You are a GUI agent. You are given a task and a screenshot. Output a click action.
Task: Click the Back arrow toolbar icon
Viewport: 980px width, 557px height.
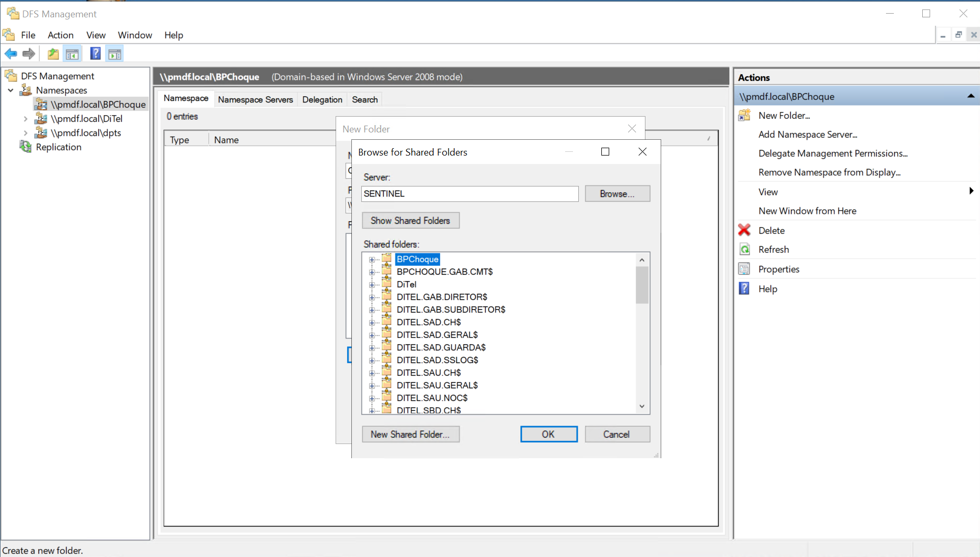pyautogui.click(x=11, y=54)
